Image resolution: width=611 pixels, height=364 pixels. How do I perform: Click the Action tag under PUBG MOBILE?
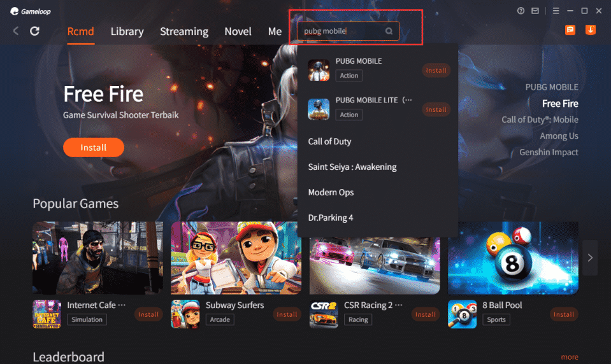pyautogui.click(x=349, y=76)
